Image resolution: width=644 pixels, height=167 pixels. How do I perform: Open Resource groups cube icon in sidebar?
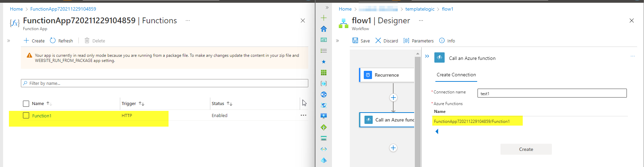point(324,83)
